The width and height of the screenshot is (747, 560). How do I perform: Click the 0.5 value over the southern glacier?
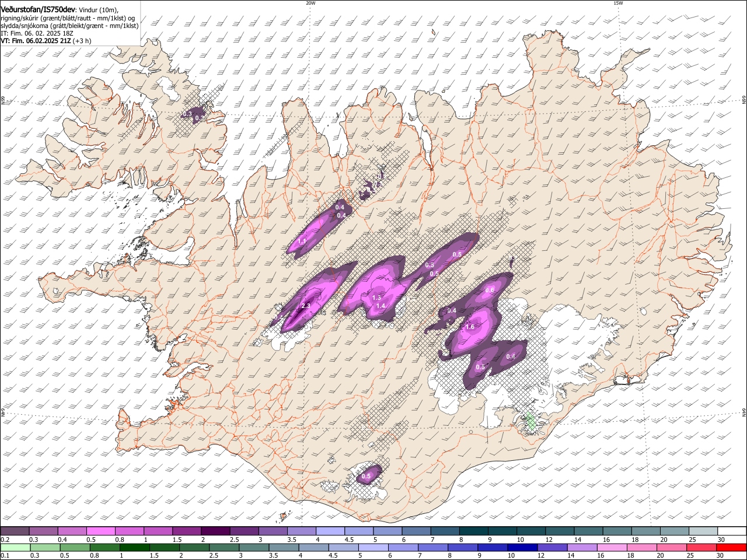coord(366,477)
